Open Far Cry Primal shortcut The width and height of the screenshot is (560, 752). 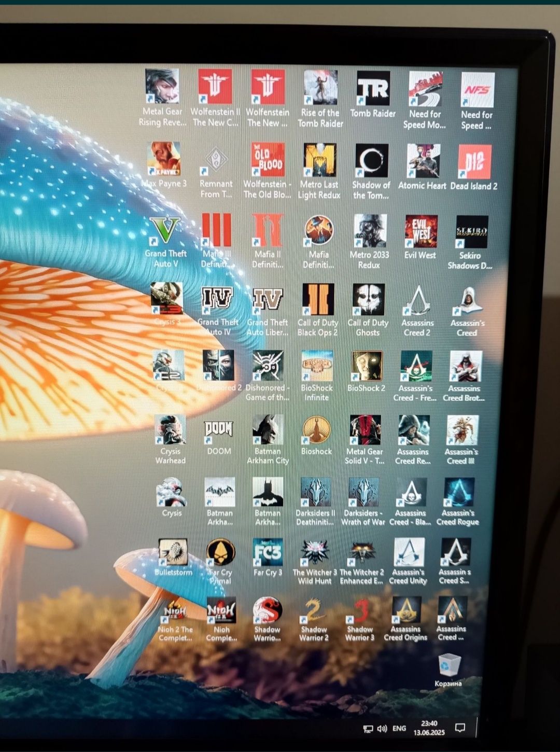click(220, 552)
